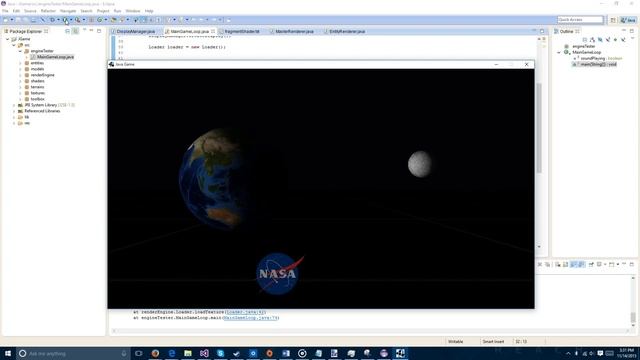Collapse all in Package Explorer
Viewport: 640px width, 360px height.
click(67, 31)
